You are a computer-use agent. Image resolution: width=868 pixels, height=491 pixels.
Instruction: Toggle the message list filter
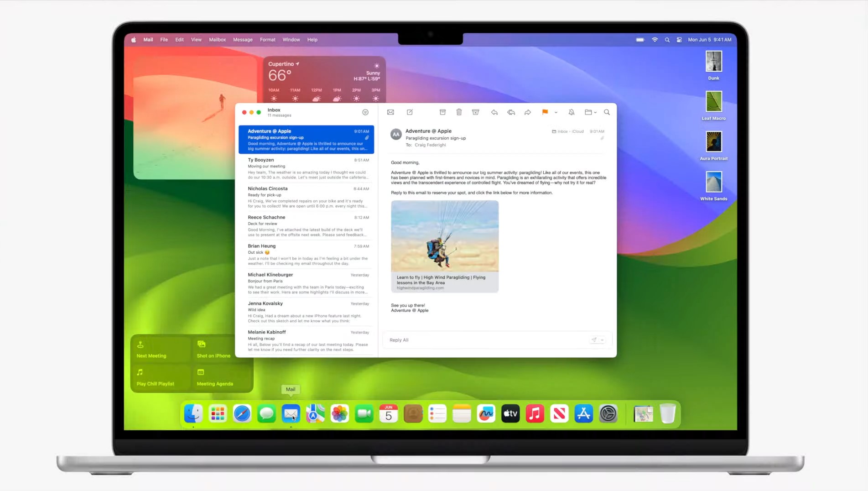tap(365, 112)
